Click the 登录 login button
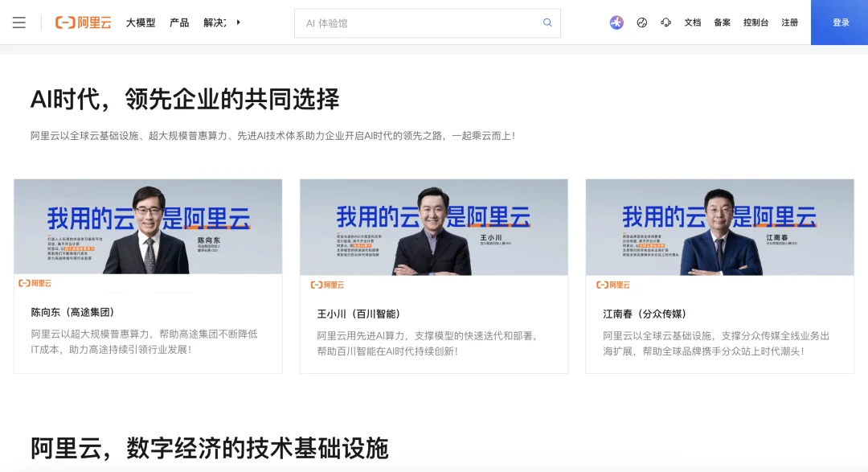868x472 pixels. tap(840, 23)
